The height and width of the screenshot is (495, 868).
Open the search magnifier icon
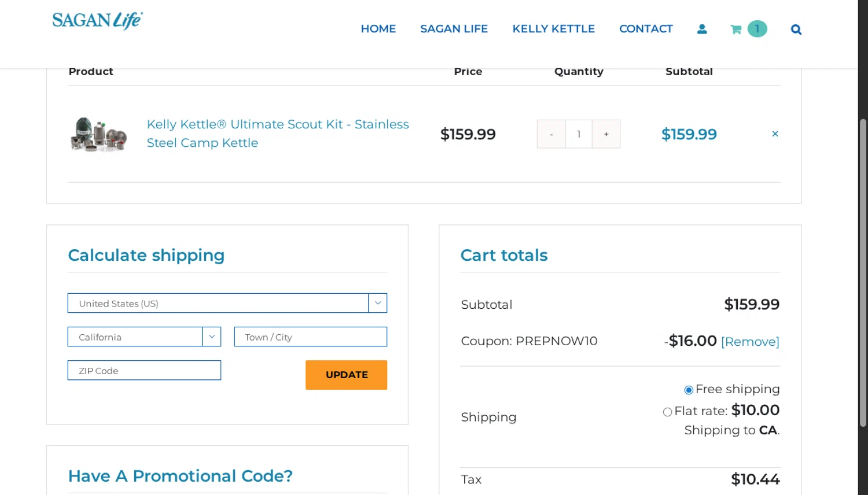tap(796, 29)
